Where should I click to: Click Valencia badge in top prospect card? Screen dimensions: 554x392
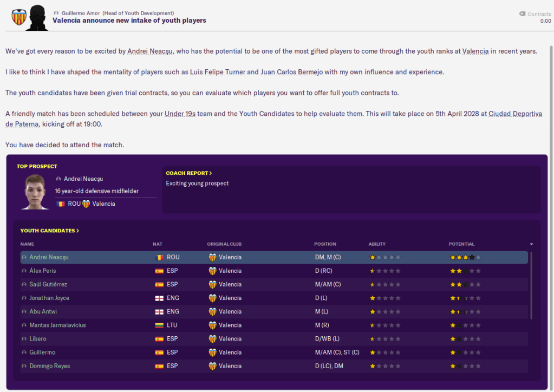pyautogui.click(x=86, y=204)
